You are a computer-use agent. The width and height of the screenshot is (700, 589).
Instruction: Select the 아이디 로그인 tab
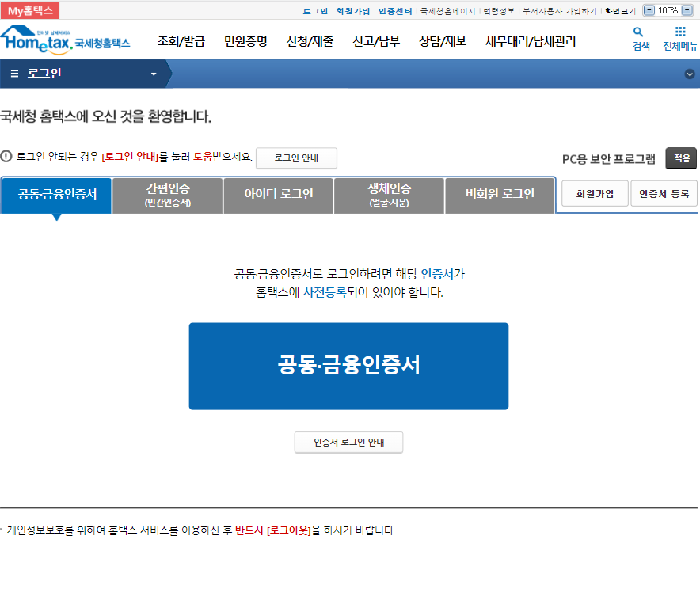point(278,196)
